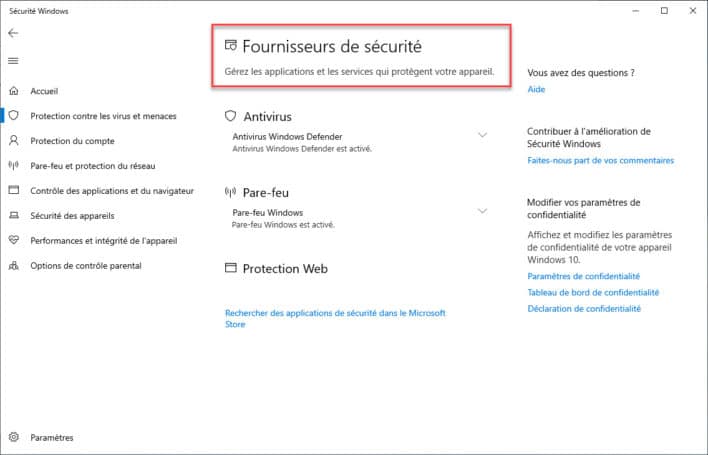Click the device health heart icon
This screenshot has width=708, height=455.
[14, 240]
